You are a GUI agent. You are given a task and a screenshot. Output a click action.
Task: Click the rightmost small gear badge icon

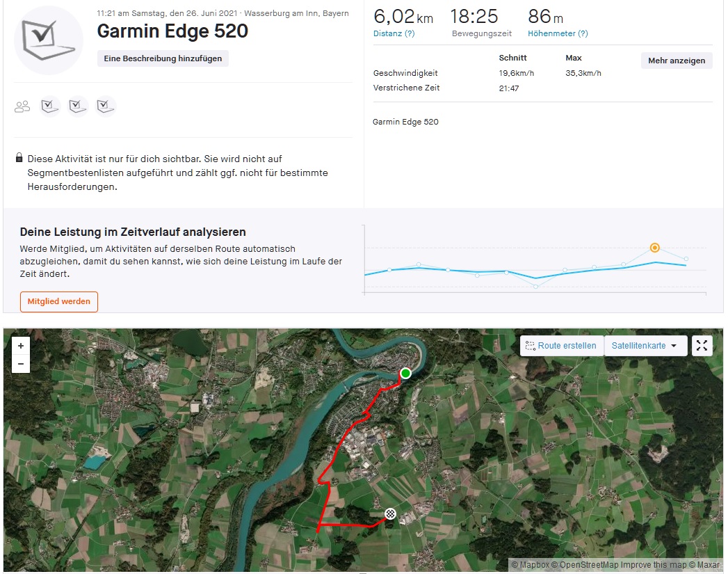point(105,106)
